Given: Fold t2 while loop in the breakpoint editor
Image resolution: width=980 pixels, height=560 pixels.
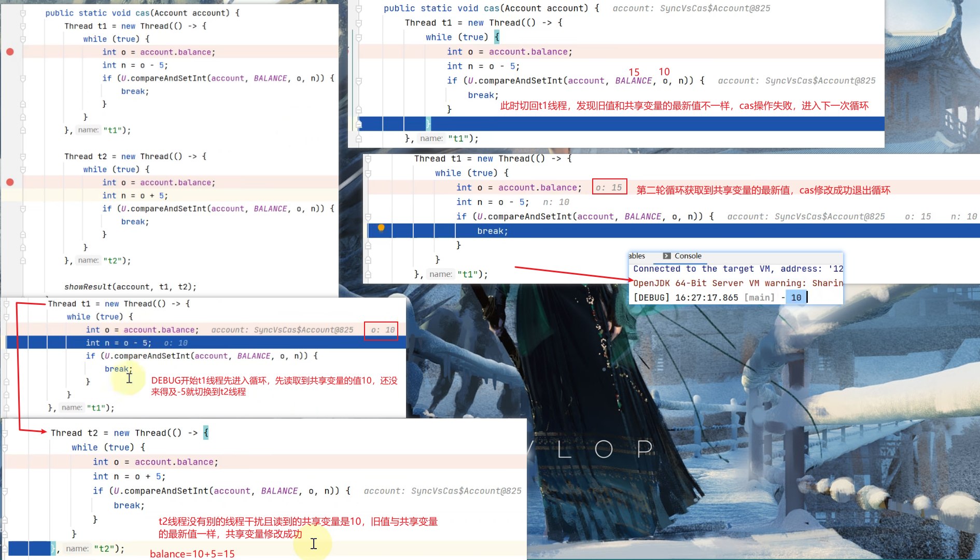Looking at the screenshot, I should 23,169.
